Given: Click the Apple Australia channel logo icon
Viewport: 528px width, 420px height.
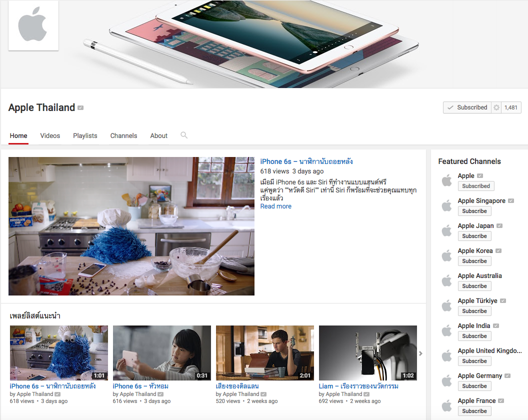Looking at the screenshot, I should [x=446, y=280].
